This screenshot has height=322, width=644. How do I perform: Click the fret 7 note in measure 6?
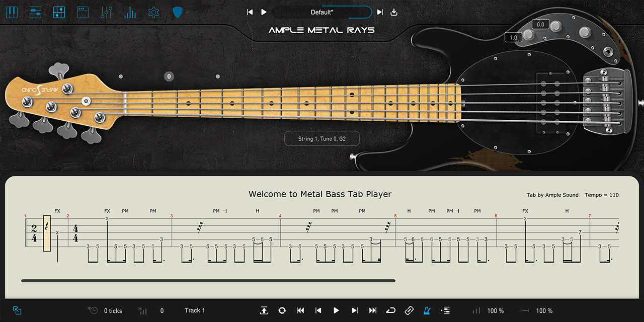[580, 232]
